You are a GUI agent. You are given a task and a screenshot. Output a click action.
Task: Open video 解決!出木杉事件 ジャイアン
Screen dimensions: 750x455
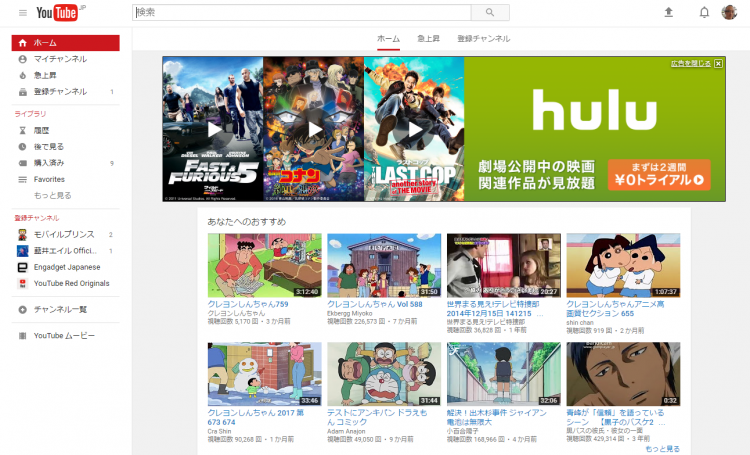click(x=496, y=417)
